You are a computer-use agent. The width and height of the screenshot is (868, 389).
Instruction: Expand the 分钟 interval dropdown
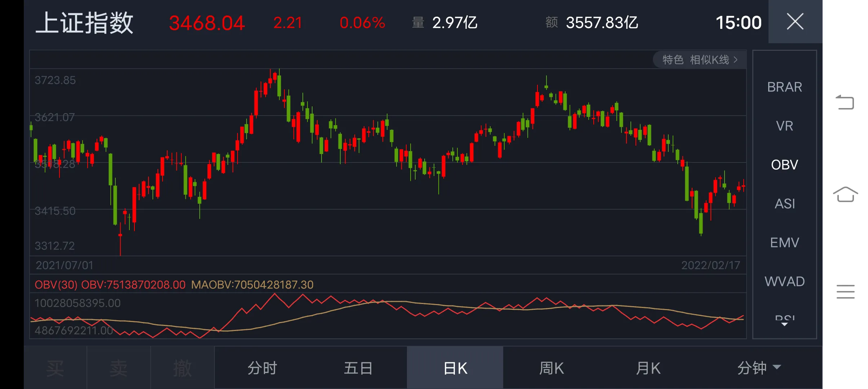[x=759, y=368]
